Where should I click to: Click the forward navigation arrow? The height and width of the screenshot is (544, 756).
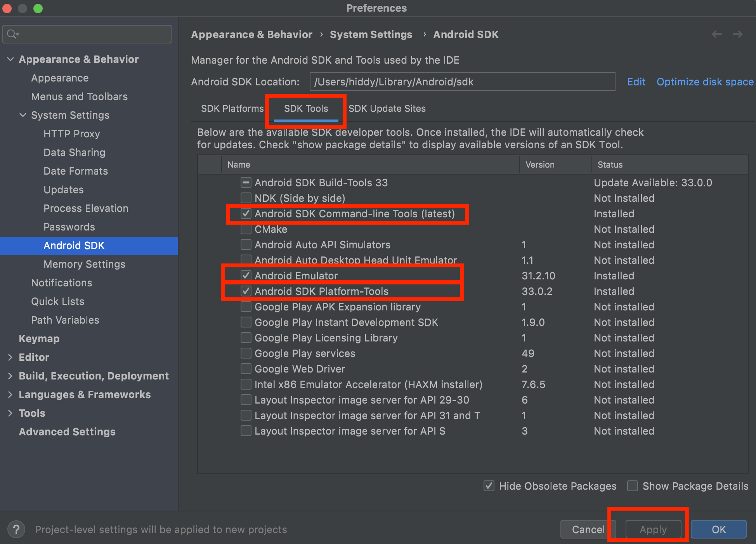click(x=737, y=34)
